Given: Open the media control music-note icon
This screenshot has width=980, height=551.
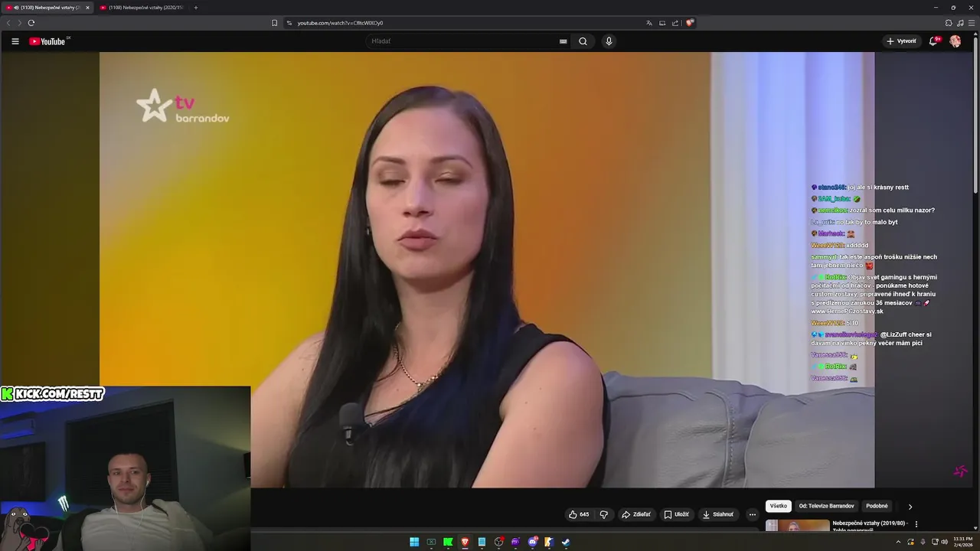Looking at the screenshot, I should tap(960, 23).
